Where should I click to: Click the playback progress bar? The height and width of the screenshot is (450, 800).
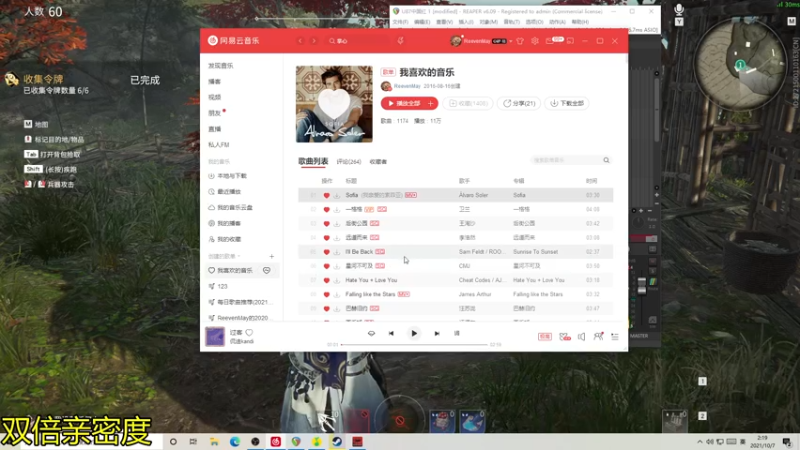pyautogui.click(x=414, y=345)
